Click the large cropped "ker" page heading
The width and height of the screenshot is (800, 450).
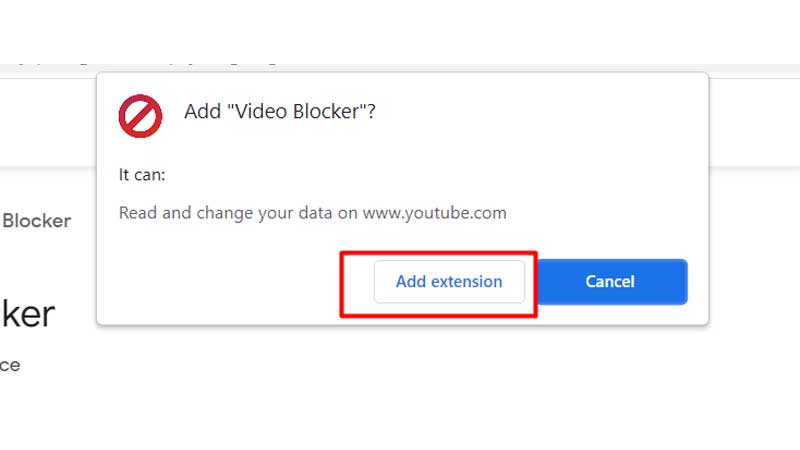[x=28, y=314]
